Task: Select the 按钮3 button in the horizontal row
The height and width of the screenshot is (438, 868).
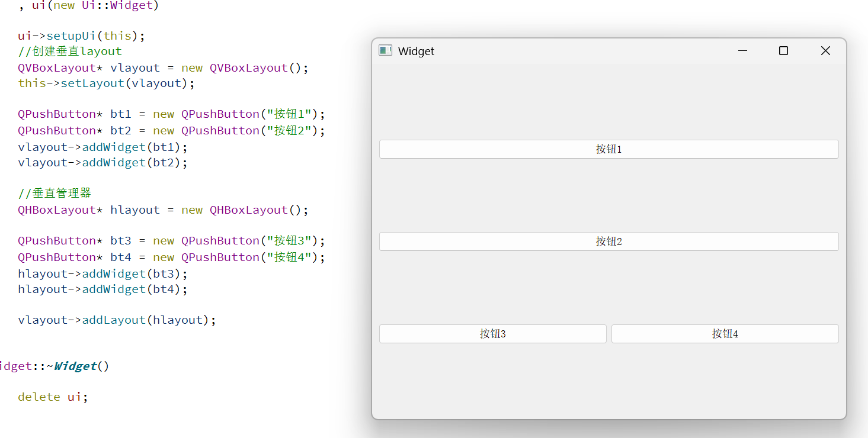Action: click(x=492, y=334)
